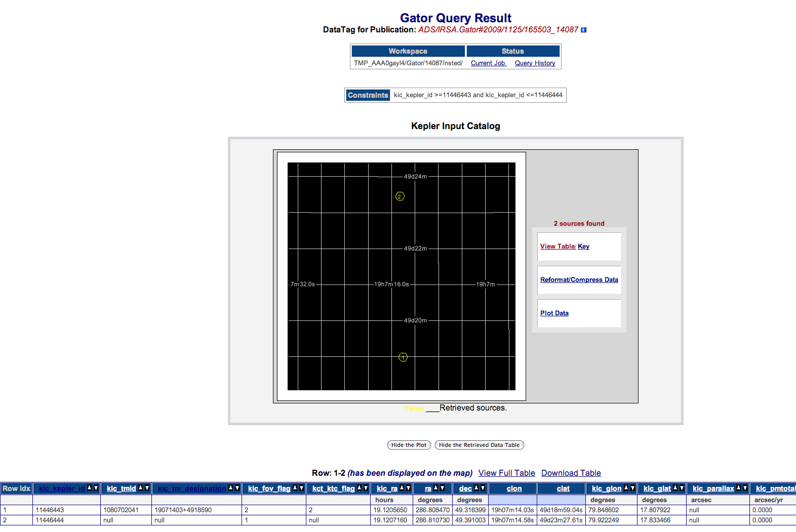Open the kic_tmid column header link

(122, 488)
